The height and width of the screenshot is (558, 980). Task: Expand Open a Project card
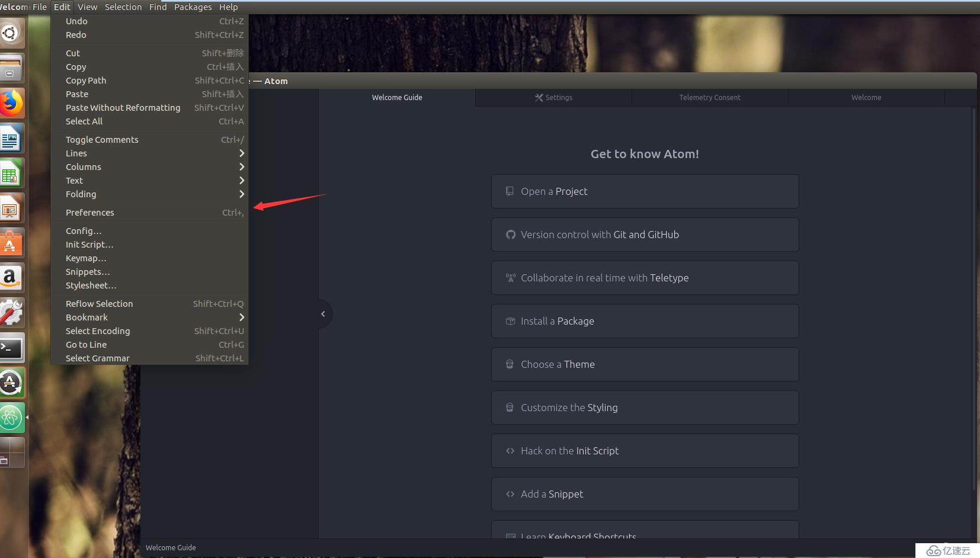[x=645, y=191]
